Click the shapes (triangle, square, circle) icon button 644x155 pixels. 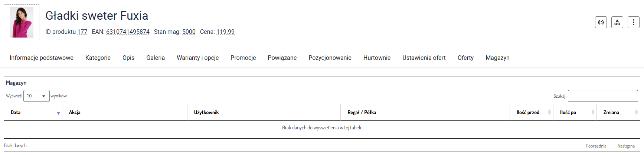[617, 22]
